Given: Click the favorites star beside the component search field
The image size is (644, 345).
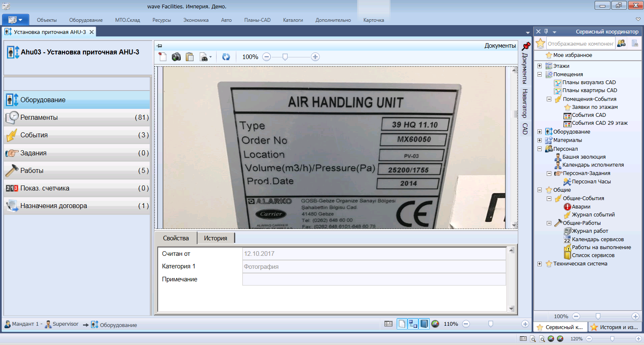Looking at the screenshot, I should (x=540, y=43).
